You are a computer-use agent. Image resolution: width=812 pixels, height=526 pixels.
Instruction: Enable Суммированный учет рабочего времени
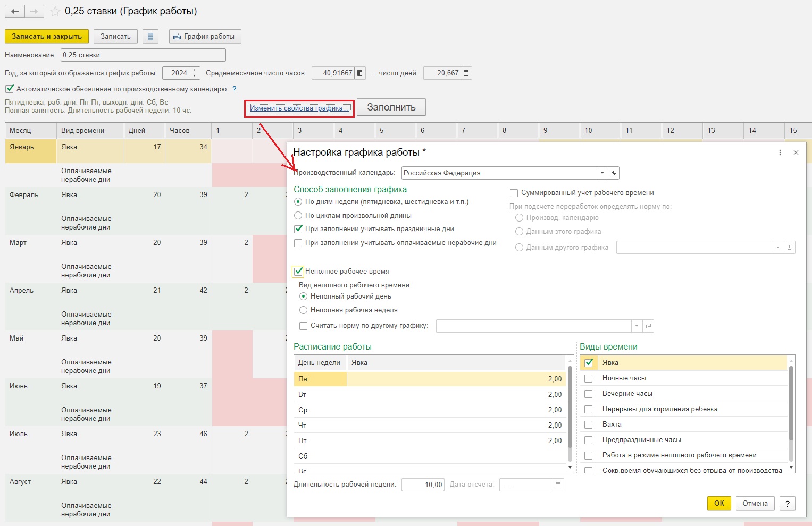click(x=514, y=193)
